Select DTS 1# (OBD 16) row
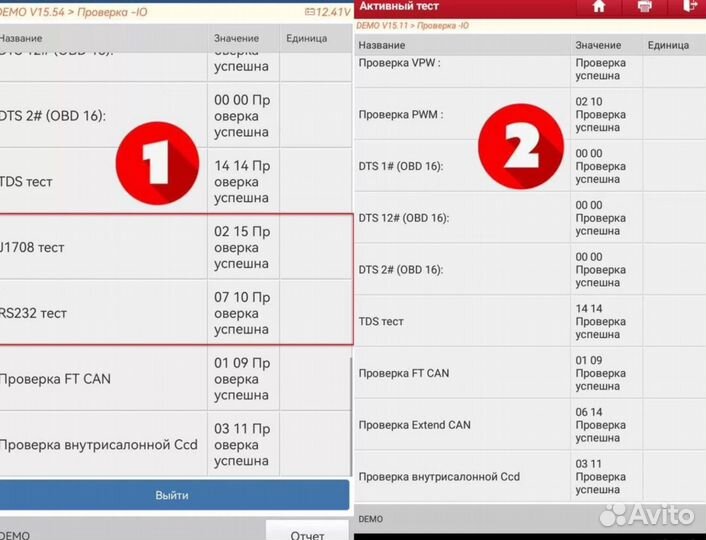Image resolution: width=706 pixels, height=540 pixels. coord(462,166)
